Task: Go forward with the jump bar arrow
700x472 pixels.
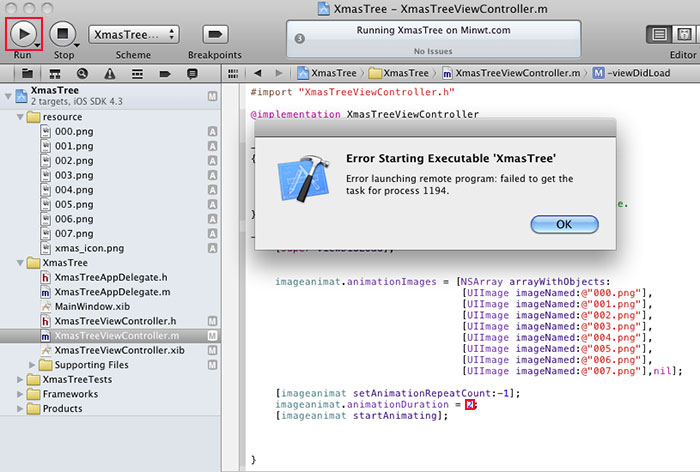Action: 279,73
